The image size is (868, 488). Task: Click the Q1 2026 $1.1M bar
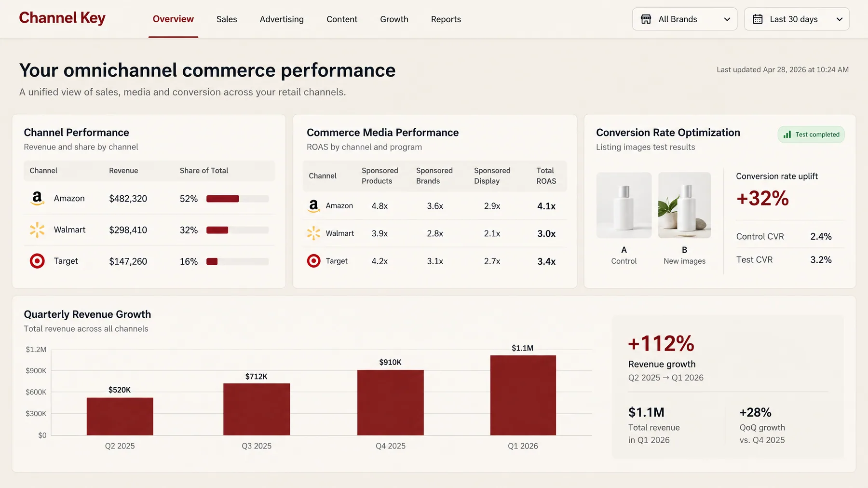[x=523, y=395]
